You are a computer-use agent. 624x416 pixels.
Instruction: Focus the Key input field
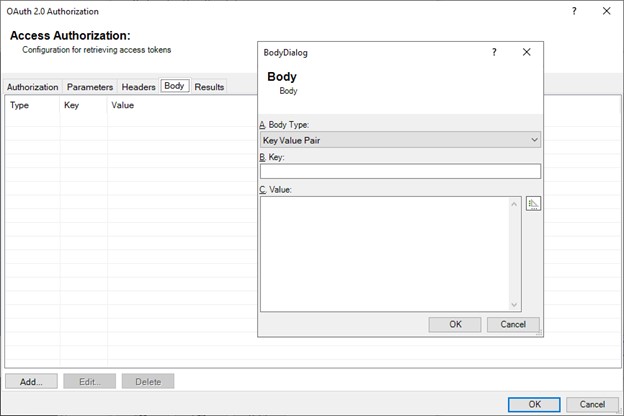coord(399,171)
